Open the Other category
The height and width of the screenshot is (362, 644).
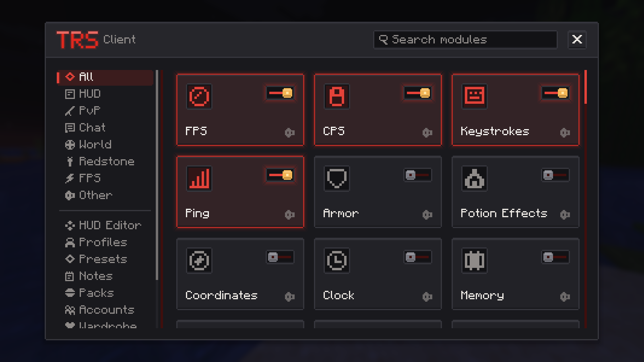click(105, 195)
